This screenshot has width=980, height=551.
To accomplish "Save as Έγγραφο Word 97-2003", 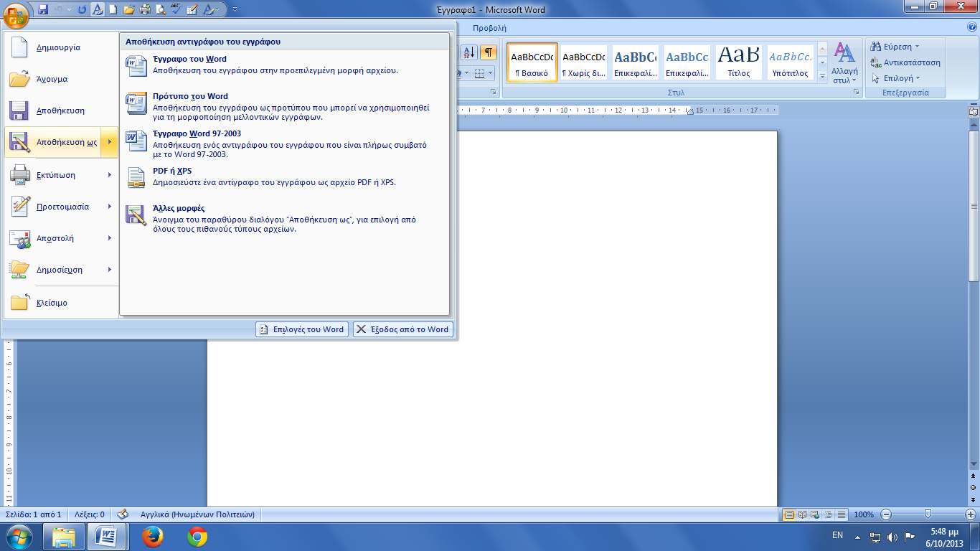I will point(285,144).
